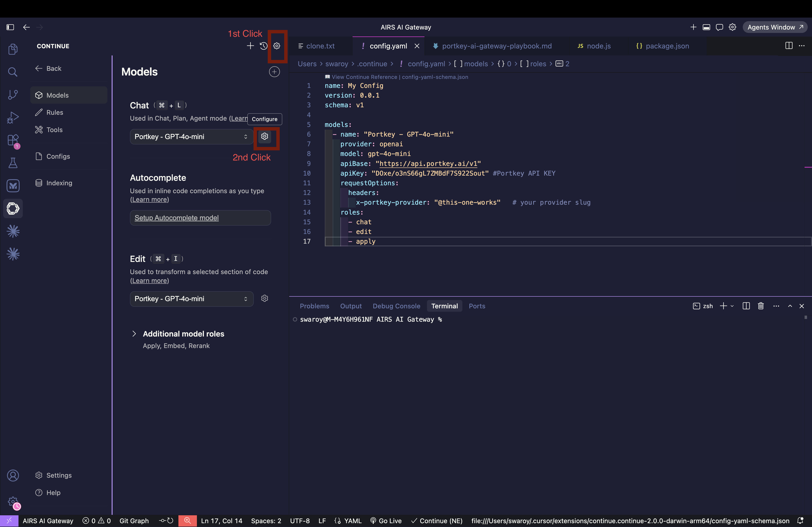Open the chat bubble icon in title bar
The image size is (812, 527).
pyautogui.click(x=719, y=27)
